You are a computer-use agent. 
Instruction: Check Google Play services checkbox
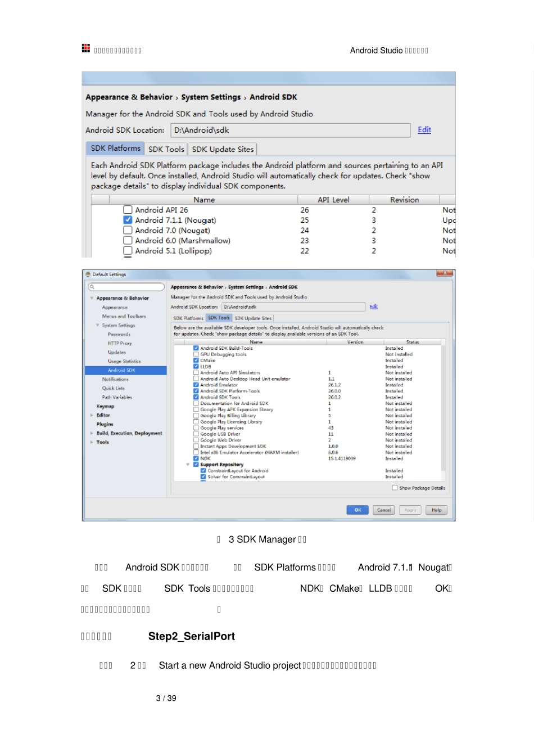(196, 427)
